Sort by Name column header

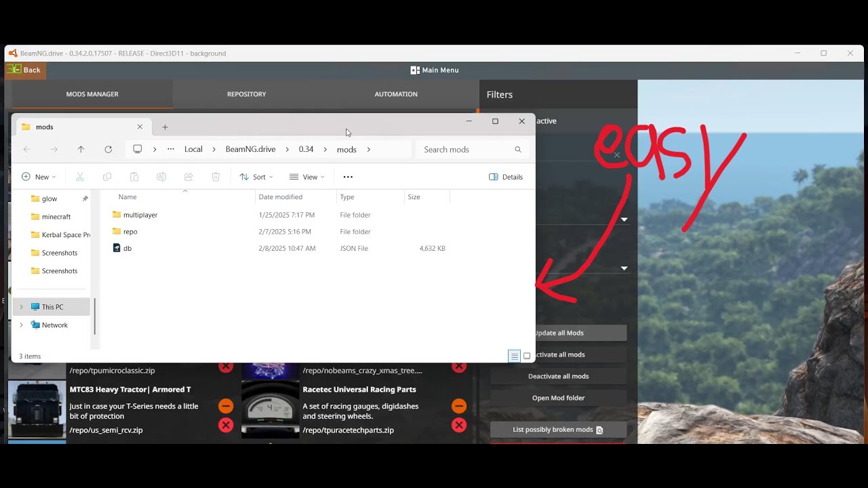(x=127, y=197)
